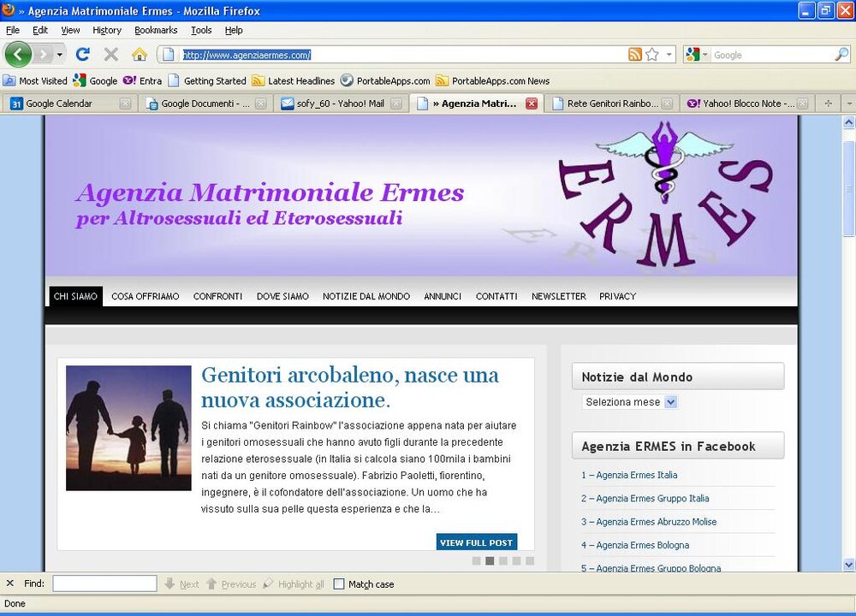Open the Agenzia Ermes Gruppo Italia link
Image resolution: width=856 pixels, height=616 pixels.
click(645, 499)
